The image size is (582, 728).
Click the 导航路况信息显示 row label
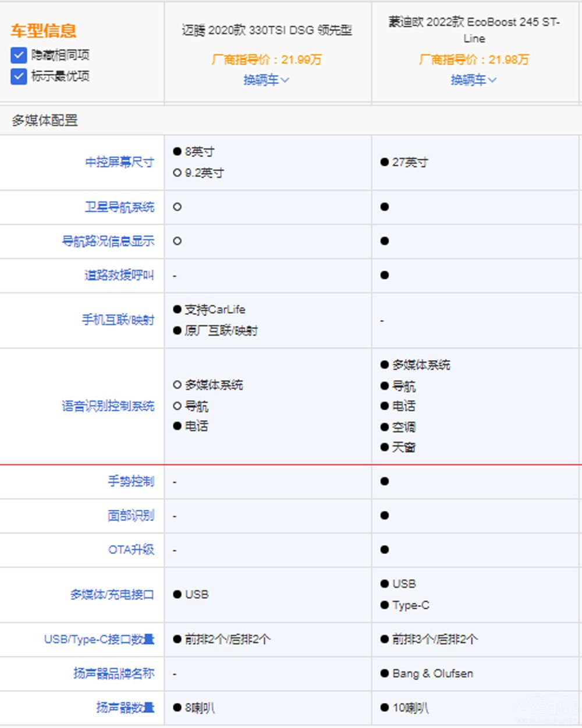108,241
